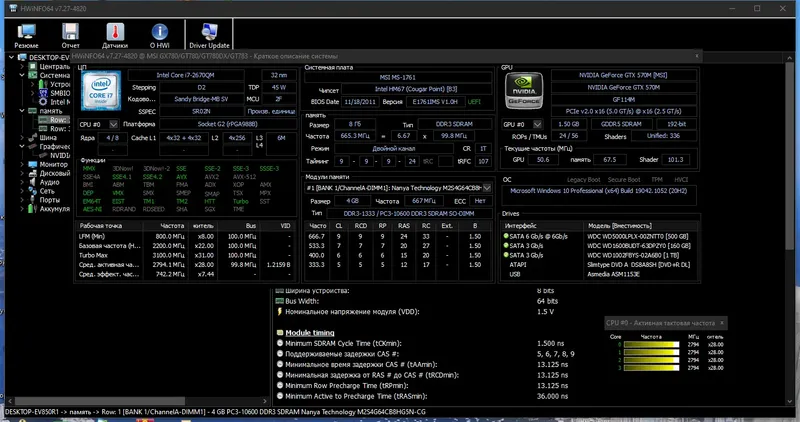
Task: Click the Socket G2 (rPGA988B) platform field
Action: tap(228, 124)
